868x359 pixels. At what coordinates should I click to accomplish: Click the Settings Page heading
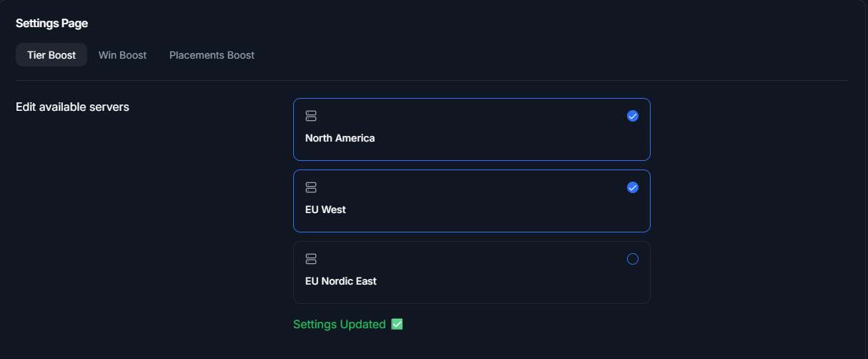tap(51, 24)
